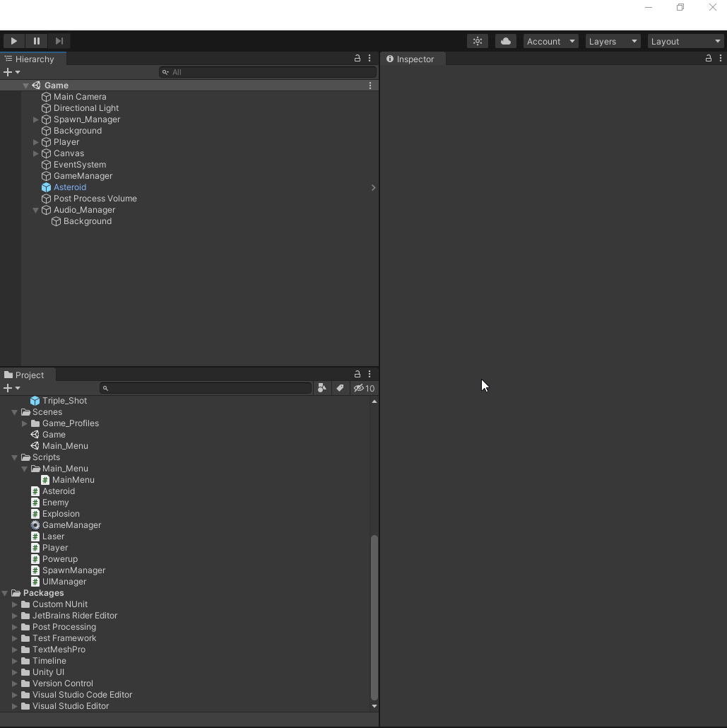Screen dimensions: 727x728
Task: Lock the Inspector panel with its padlock
Action: pos(708,59)
